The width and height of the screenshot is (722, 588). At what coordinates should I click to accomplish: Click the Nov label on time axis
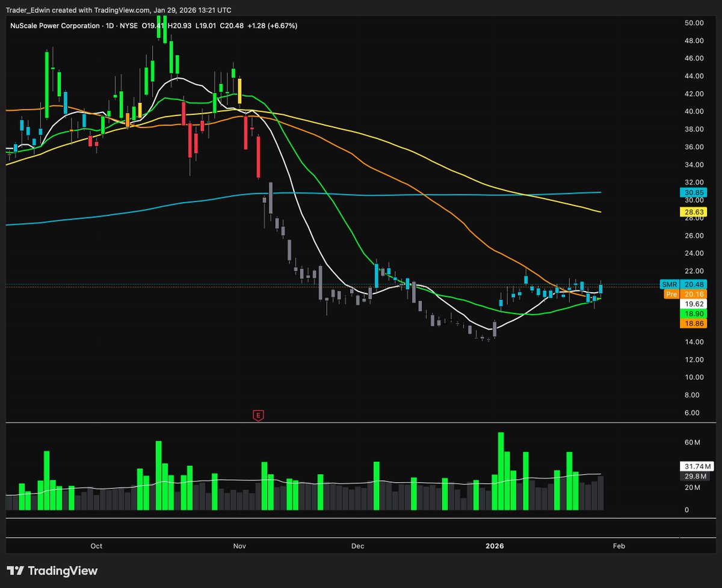[240, 546]
